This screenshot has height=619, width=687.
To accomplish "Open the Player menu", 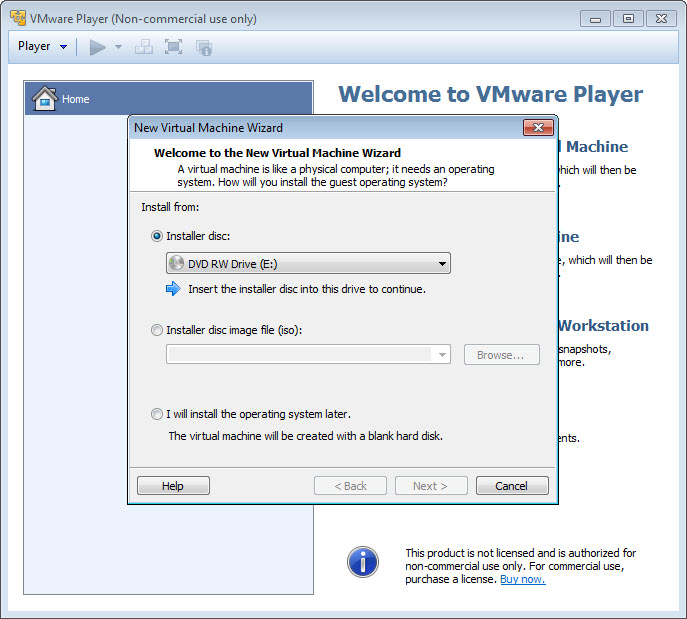I will point(42,46).
